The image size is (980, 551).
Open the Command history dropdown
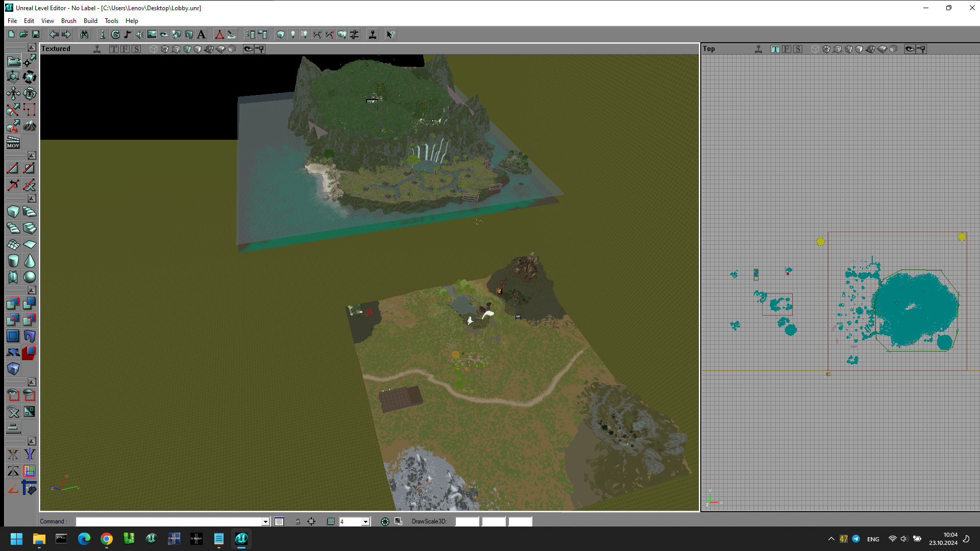click(265, 521)
